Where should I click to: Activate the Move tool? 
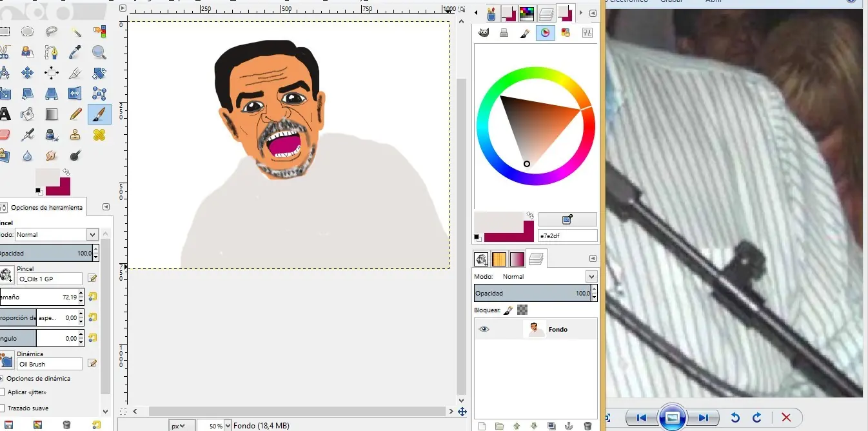27,72
